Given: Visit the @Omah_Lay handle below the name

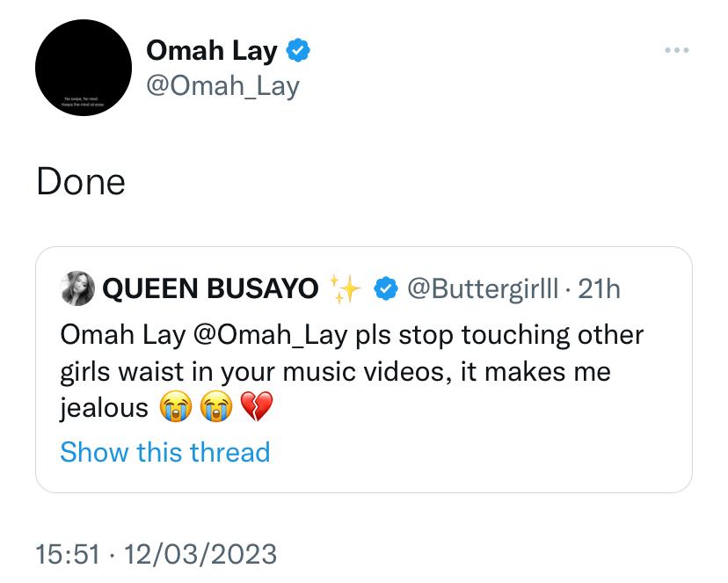Looking at the screenshot, I should (222, 86).
